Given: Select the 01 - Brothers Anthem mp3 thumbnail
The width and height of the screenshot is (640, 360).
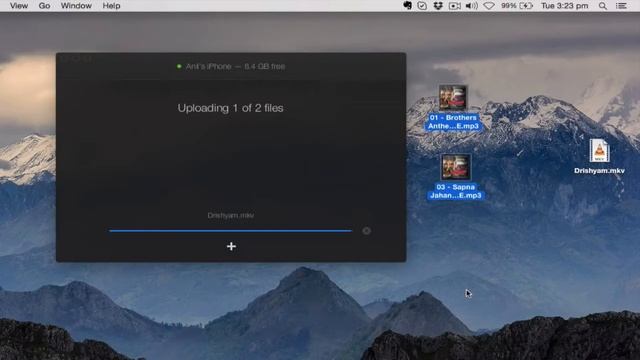Looking at the screenshot, I should tap(453, 98).
